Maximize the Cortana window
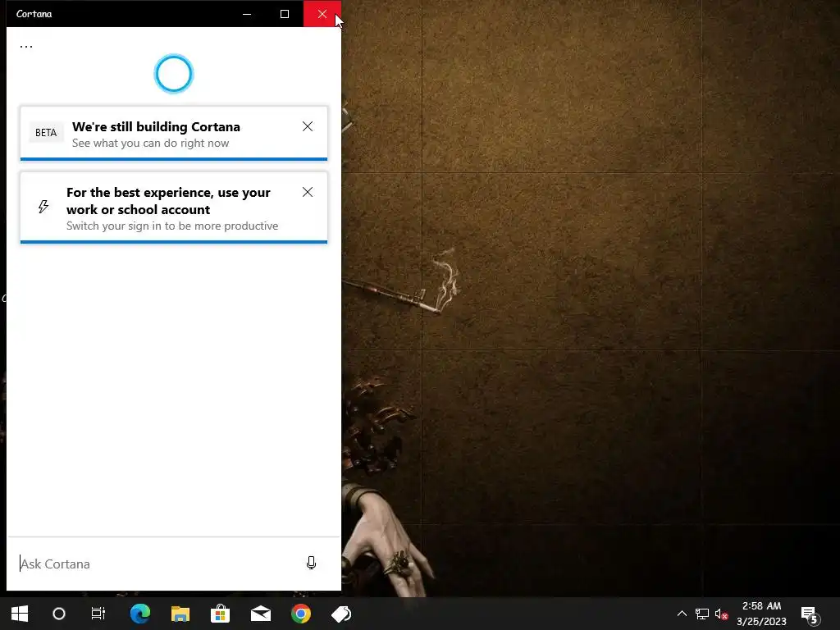840x630 pixels. 285,14
